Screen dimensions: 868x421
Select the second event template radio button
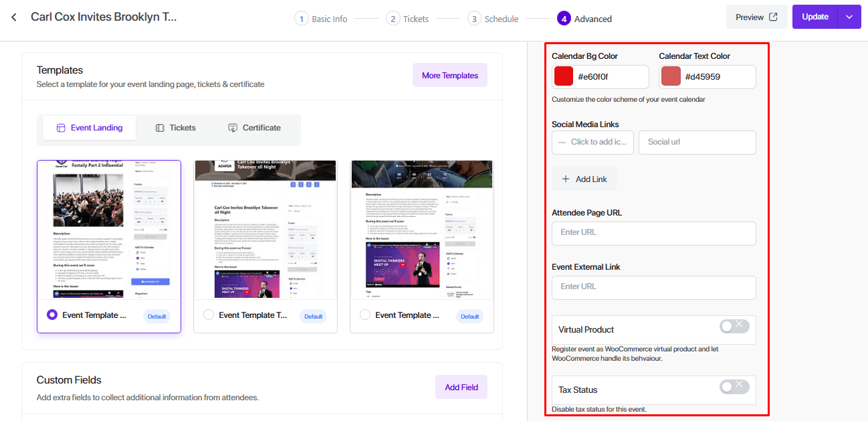(x=209, y=315)
